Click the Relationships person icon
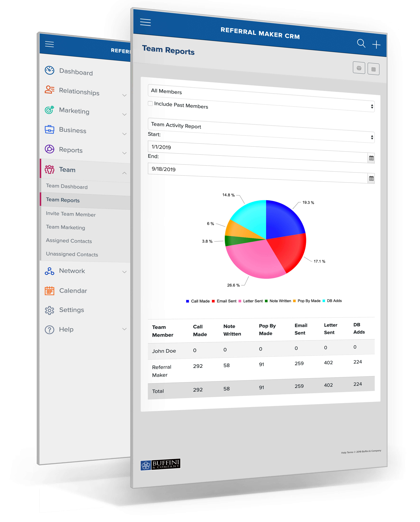420x522 pixels. click(49, 90)
